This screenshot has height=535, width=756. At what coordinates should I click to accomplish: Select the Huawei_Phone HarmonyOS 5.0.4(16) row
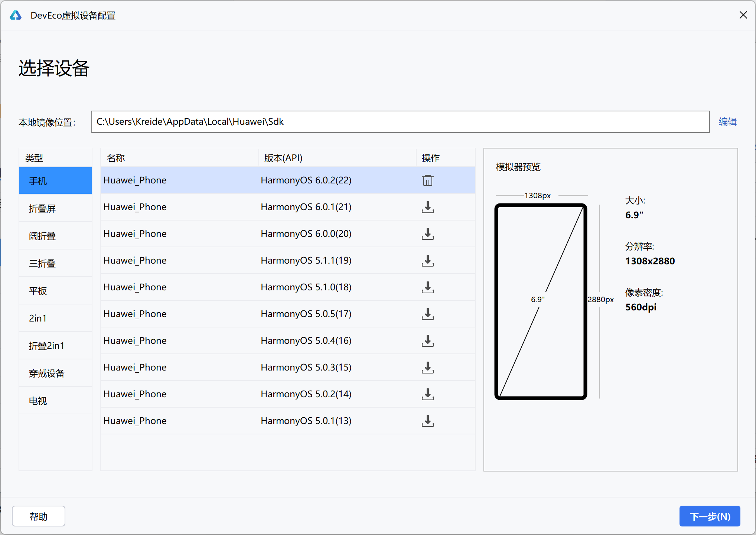coord(288,341)
